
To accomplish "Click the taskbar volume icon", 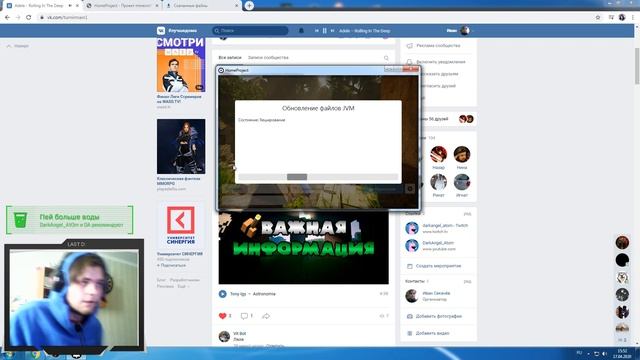I will [604, 354].
